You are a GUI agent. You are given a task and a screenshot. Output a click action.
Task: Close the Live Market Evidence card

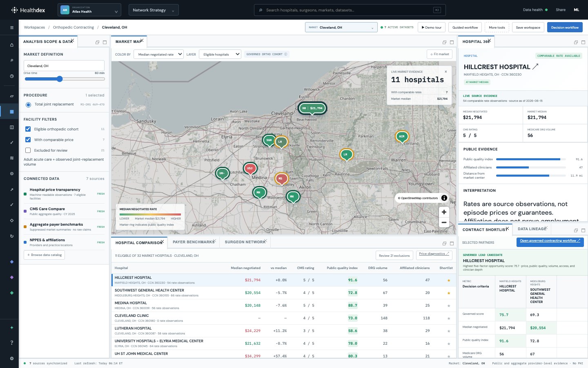click(x=445, y=72)
